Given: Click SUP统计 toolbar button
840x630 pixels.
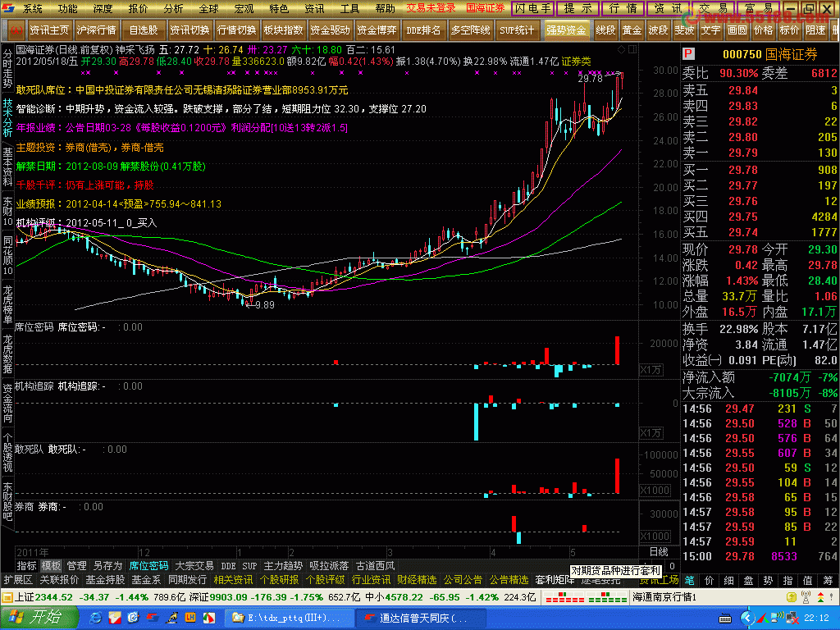Looking at the screenshot, I should point(517,30).
